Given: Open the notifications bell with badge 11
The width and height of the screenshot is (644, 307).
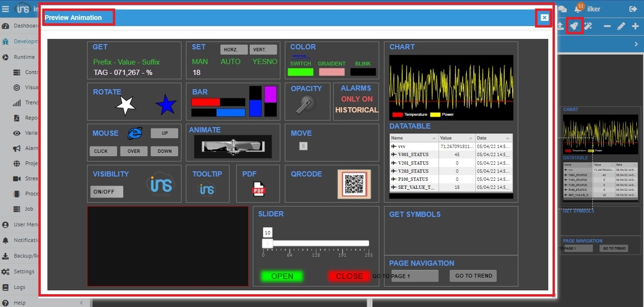Looking at the screenshot, I should [x=578, y=9].
